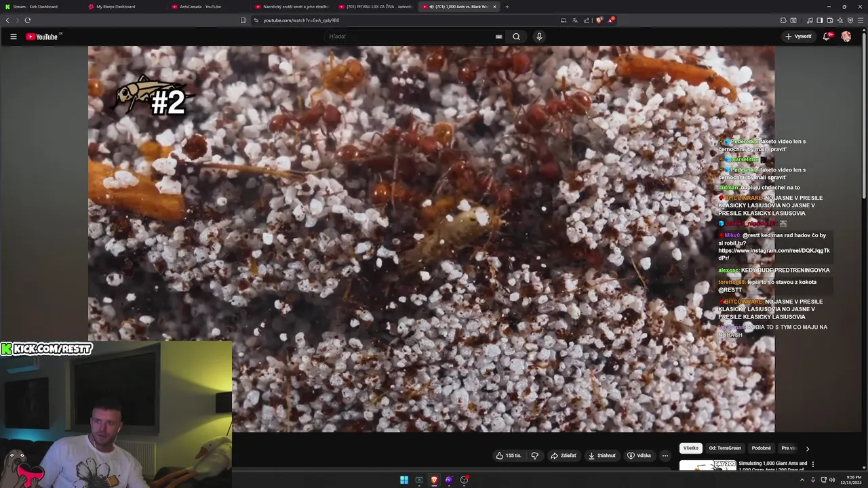Start voice search with the microphone icon
Screen dimensions: 868x488
(x=539, y=37)
